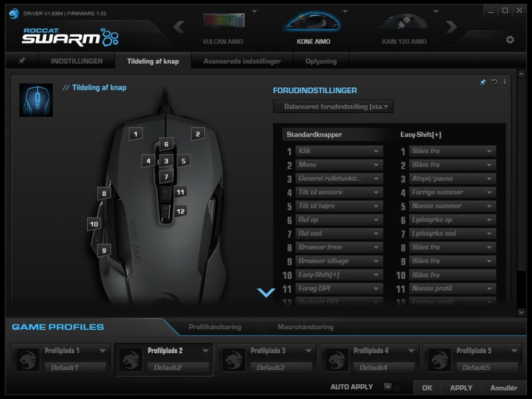The width and height of the screenshot is (532, 399).
Task: Open settings with the gear icon
Action: [x=510, y=40]
